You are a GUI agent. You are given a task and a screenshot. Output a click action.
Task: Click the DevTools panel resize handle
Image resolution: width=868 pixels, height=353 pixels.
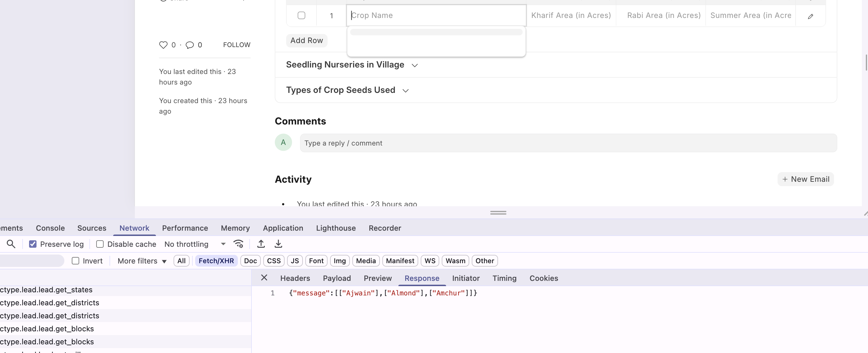pyautogui.click(x=498, y=212)
